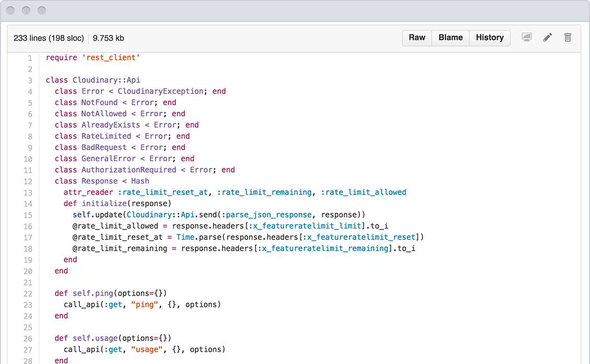This screenshot has height=364, width=590.
Task: Select line number 26
Action: point(28,339)
